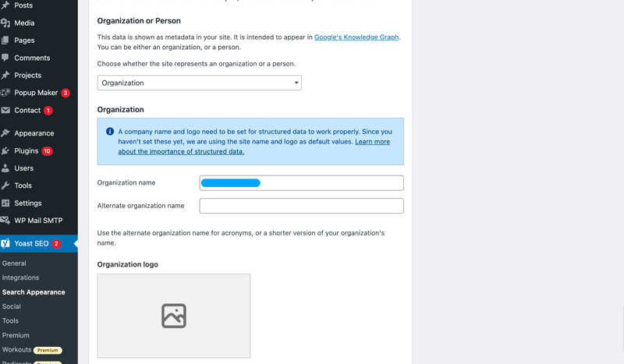Open the Organization or Person dropdown
The width and height of the screenshot is (624, 364).
(x=199, y=83)
